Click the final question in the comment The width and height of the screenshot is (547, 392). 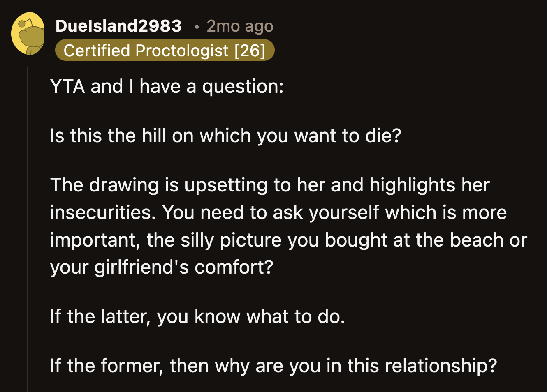(x=273, y=365)
